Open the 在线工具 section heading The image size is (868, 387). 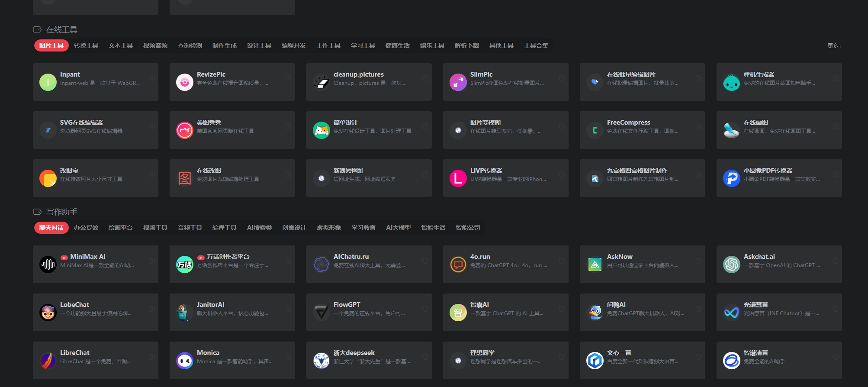click(61, 29)
